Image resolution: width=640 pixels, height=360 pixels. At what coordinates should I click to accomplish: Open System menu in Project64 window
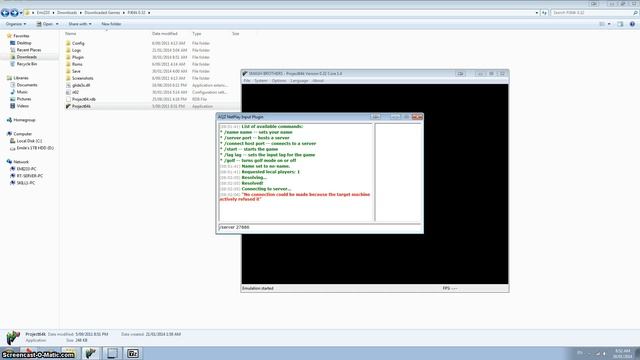[260, 81]
